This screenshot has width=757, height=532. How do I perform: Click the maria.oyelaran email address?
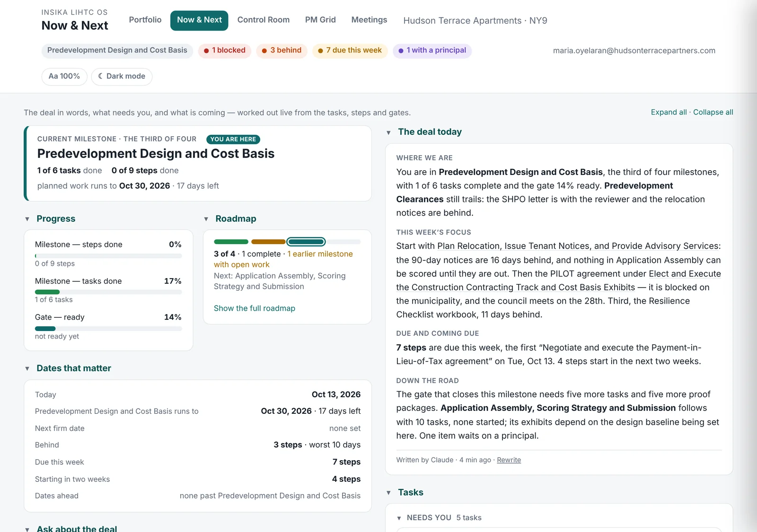(634, 51)
